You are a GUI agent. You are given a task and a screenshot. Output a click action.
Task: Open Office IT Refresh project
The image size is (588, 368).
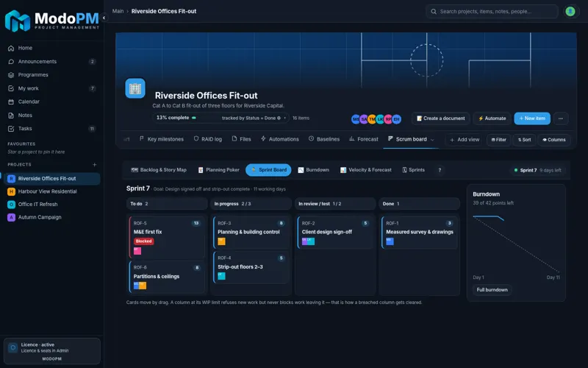[x=51, y=205]
